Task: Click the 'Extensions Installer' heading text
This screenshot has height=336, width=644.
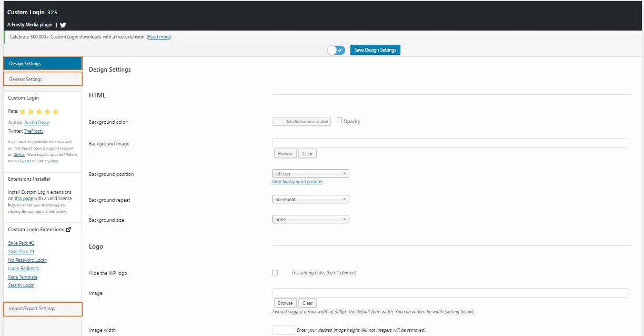Action: [x=29, y=179]
